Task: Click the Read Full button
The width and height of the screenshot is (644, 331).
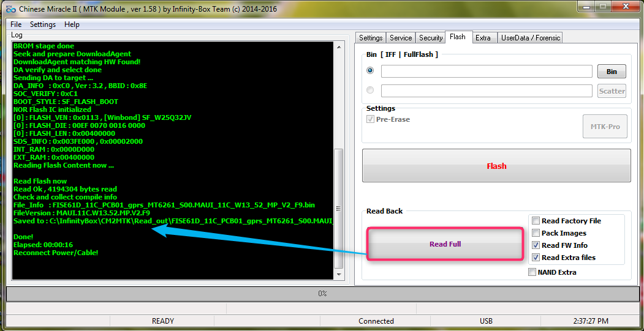Action: point(445,244)
